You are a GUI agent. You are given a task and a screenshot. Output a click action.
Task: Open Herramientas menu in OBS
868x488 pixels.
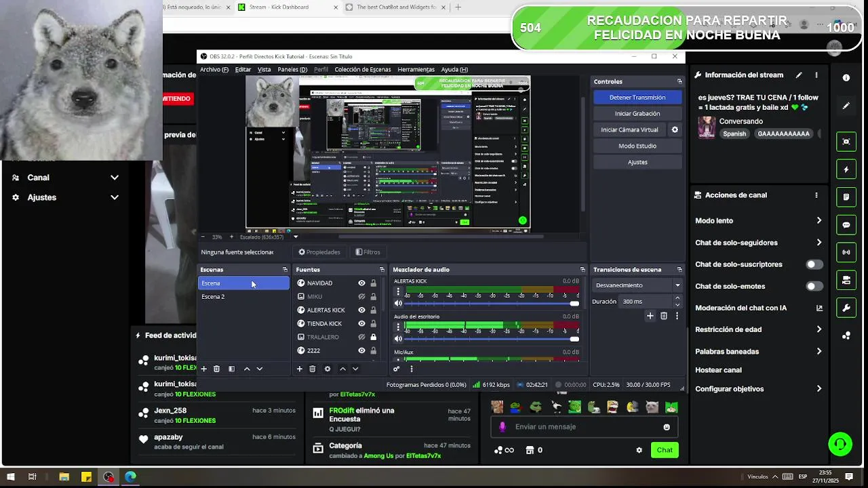(416, 69)
